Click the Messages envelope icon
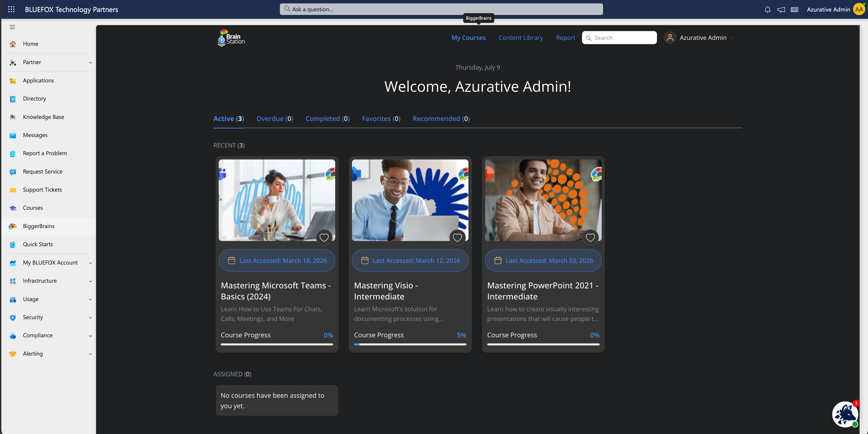Screen dimensions: 868x434 [x=13, y=135]
